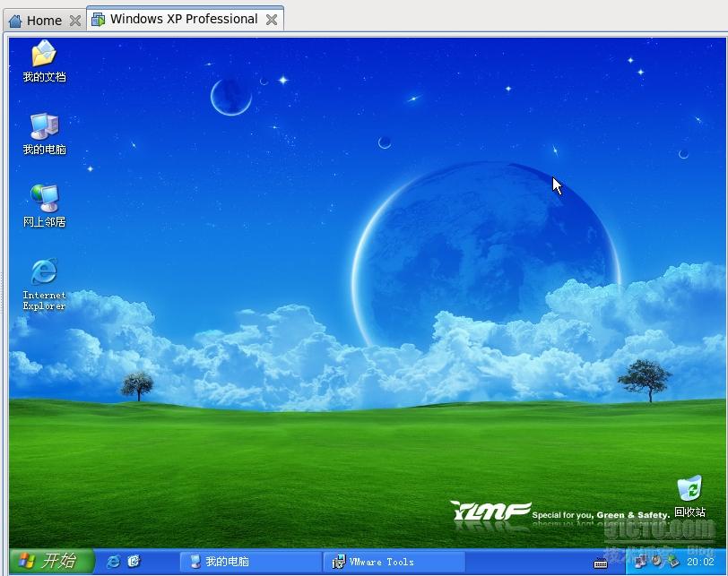Select the 回收站 recycle bin icon

[x=689, y=495]
